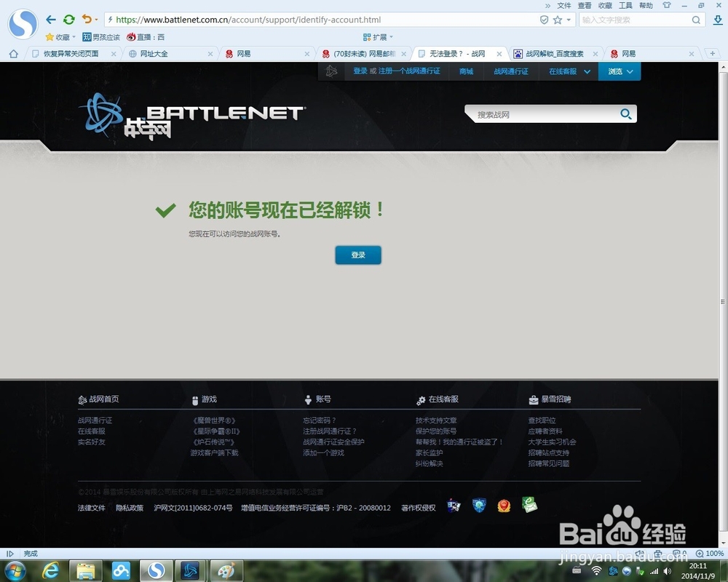Click the BATTLENET 战网 logo
This screenshot has height=582, width=728.
point(193,116)
